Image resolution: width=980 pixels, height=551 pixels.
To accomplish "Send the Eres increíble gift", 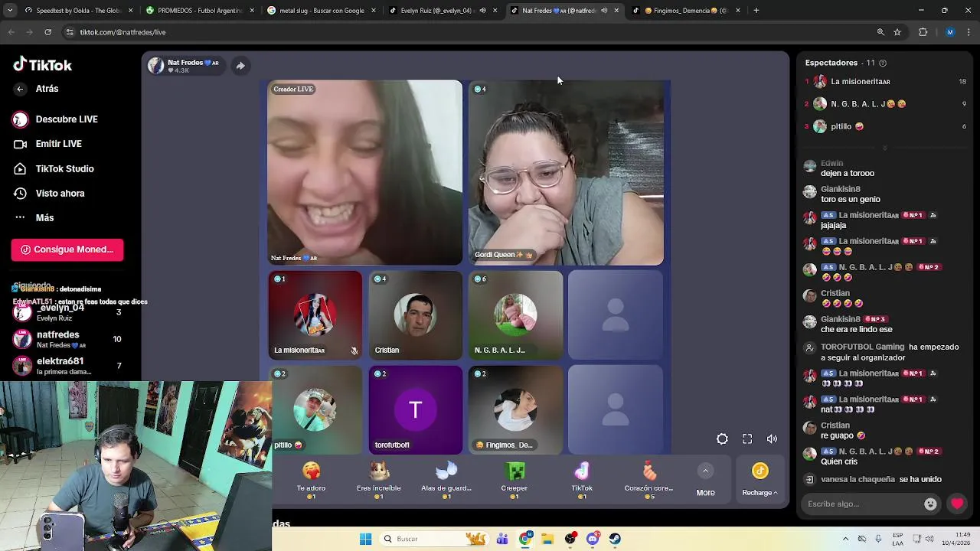I will 379,480.
